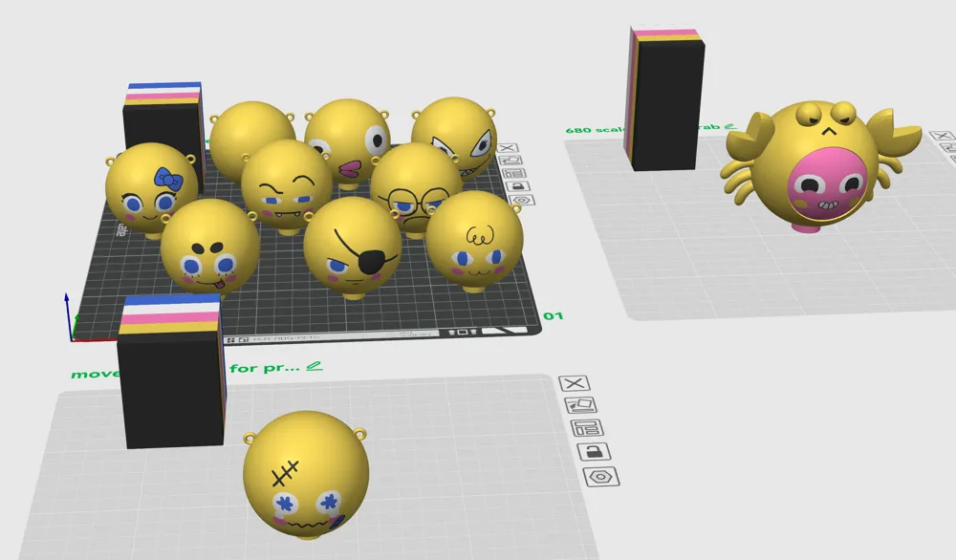The height and width of the screenshot is (560, 956).
Task: Toggle lock on the stitched-face plate
Action: coord(594,451)
